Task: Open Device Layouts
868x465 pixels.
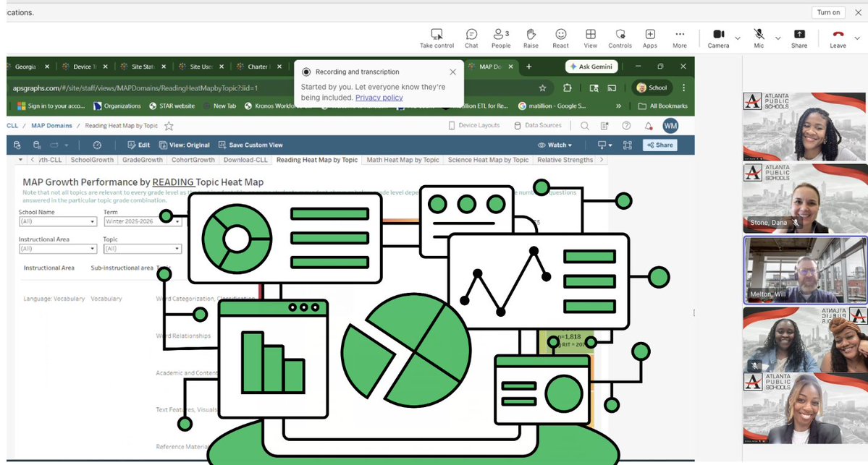Action: [x=474, y=126]
